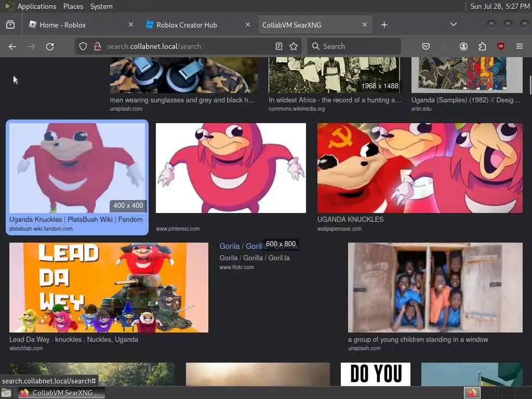532x399 pixels.
Task: Close the Home - Roblox tab
Action: point(130,25)
